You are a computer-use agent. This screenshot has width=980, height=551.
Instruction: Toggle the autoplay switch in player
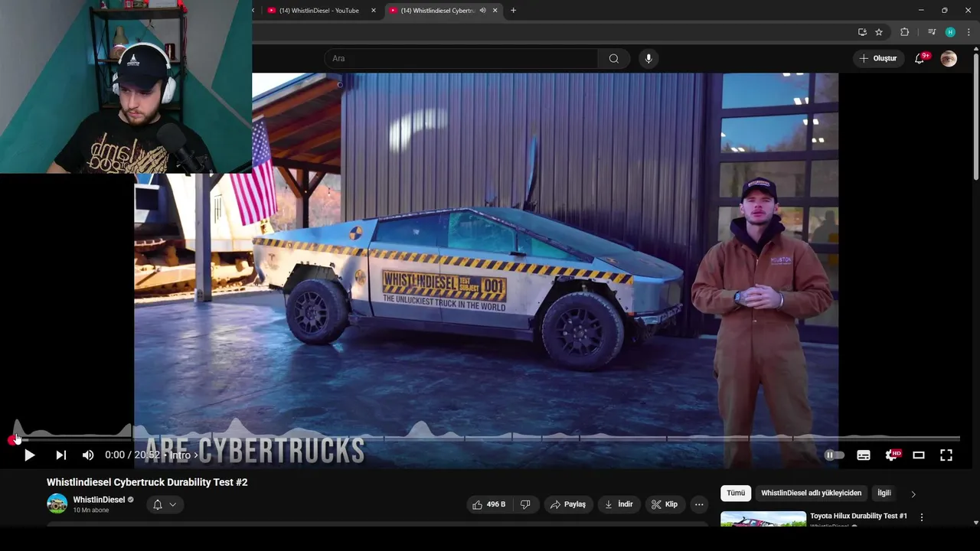[x=834, y=455]
